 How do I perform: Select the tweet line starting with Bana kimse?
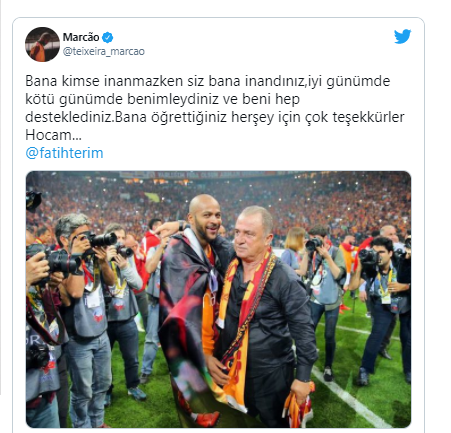tap(208, 81)
